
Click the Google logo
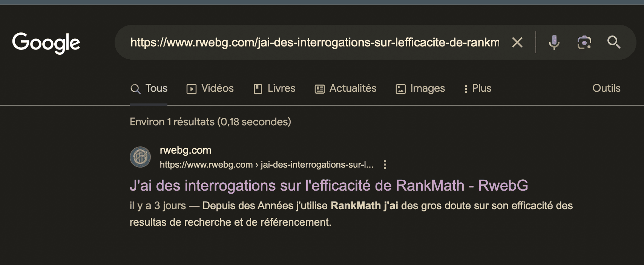coord(46,43)
